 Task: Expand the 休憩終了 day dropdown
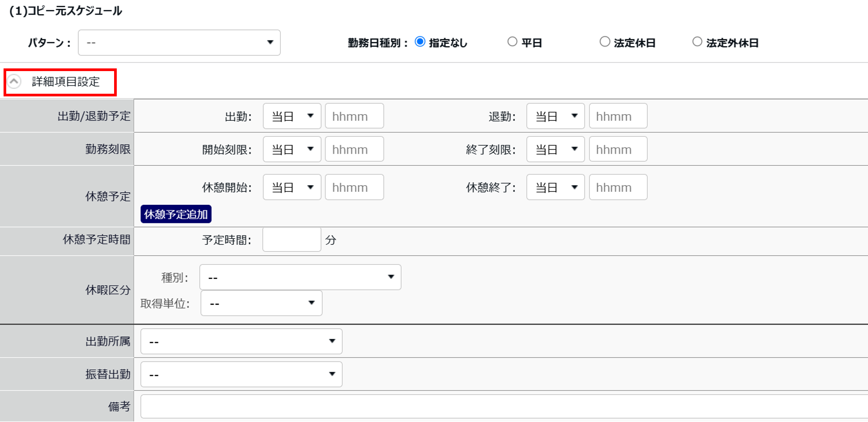pyautogui.click(x=555, y=187)
